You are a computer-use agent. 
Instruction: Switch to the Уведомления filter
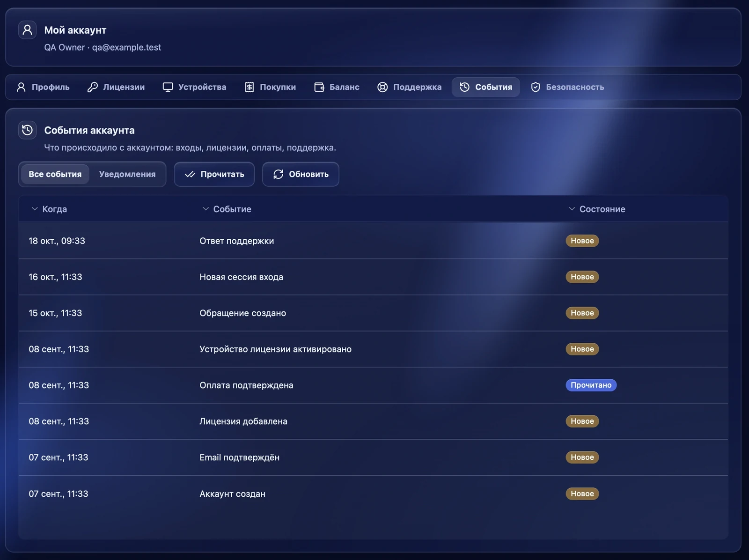click(127, 174)
